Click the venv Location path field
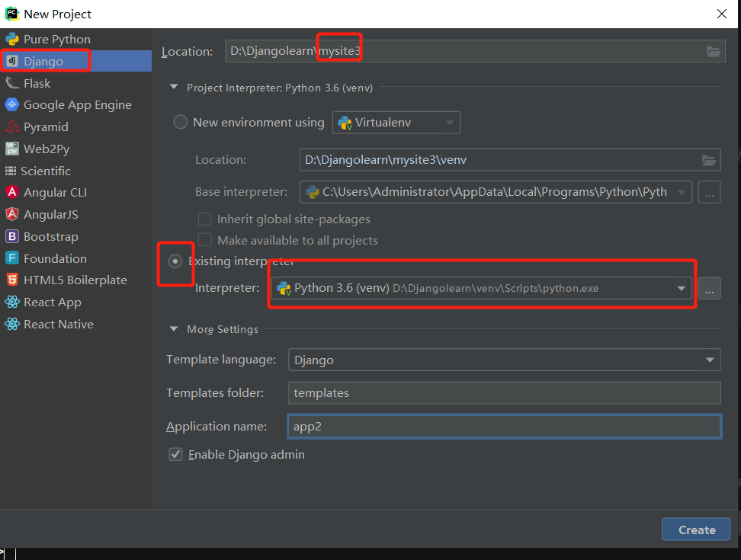 (510, 159)
